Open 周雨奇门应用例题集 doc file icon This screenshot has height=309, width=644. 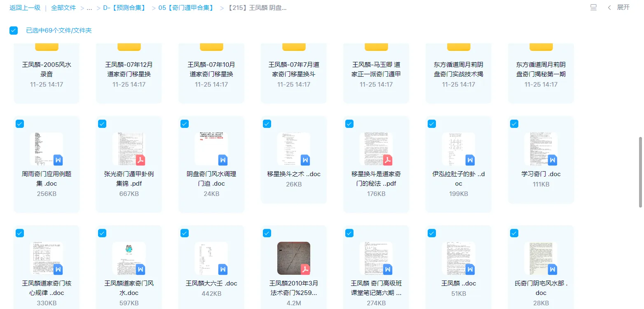point(47,149)
